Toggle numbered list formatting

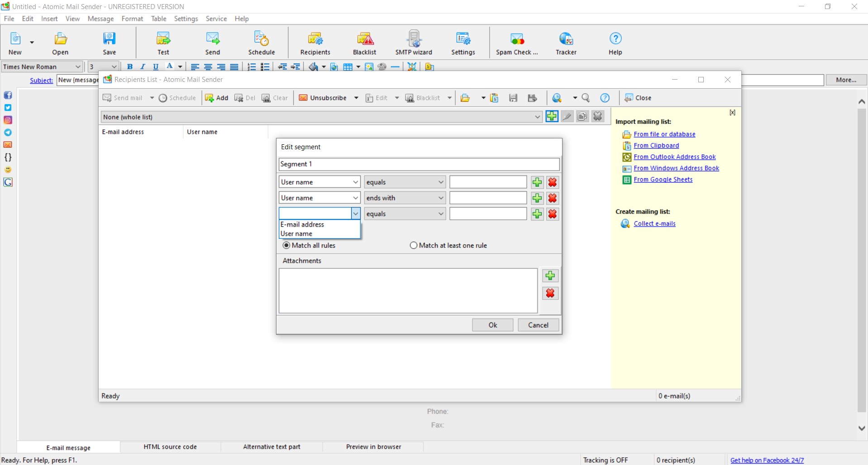252,66
